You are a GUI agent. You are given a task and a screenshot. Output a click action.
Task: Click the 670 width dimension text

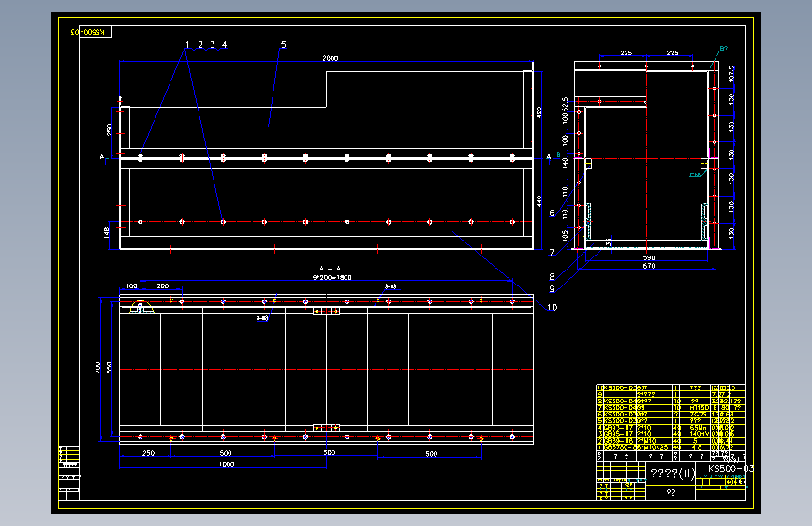click(649, 266)
